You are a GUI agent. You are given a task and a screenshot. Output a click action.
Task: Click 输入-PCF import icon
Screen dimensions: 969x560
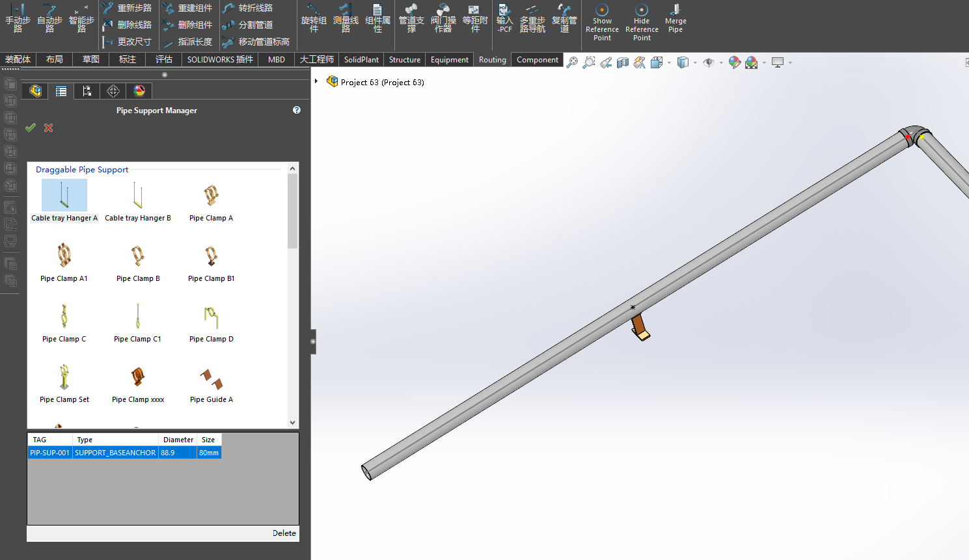tap(504, 18)
